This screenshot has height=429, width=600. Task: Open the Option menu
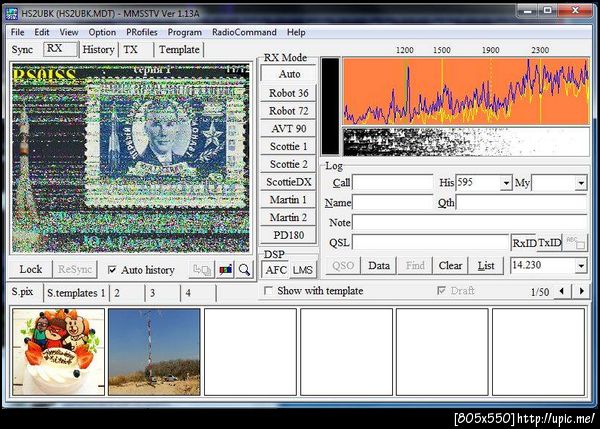tap(102, 32)
